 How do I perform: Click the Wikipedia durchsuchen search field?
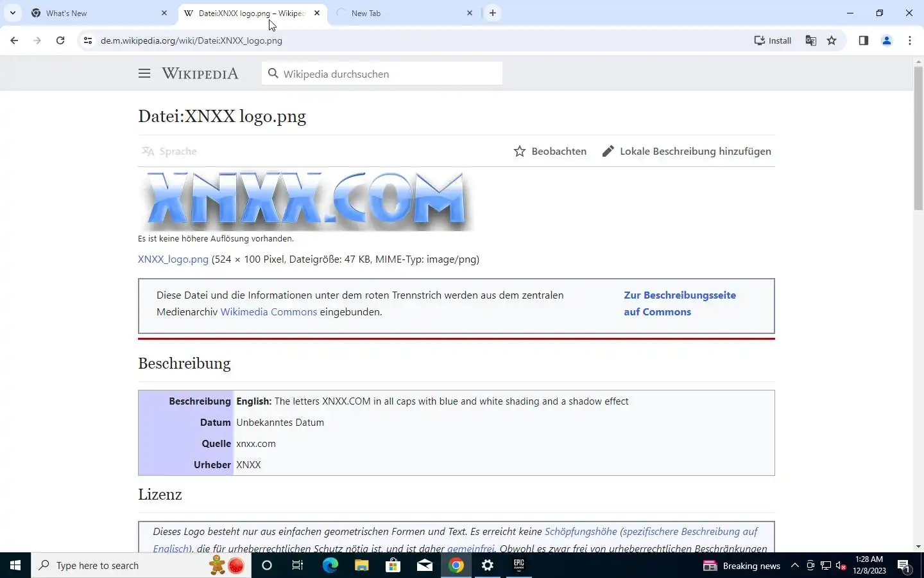coord(382,74)
